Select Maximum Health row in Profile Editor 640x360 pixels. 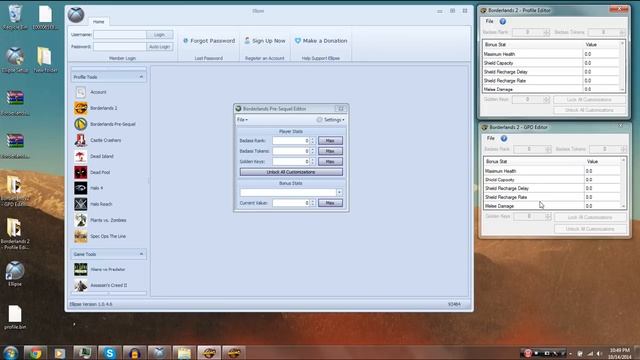551,54
